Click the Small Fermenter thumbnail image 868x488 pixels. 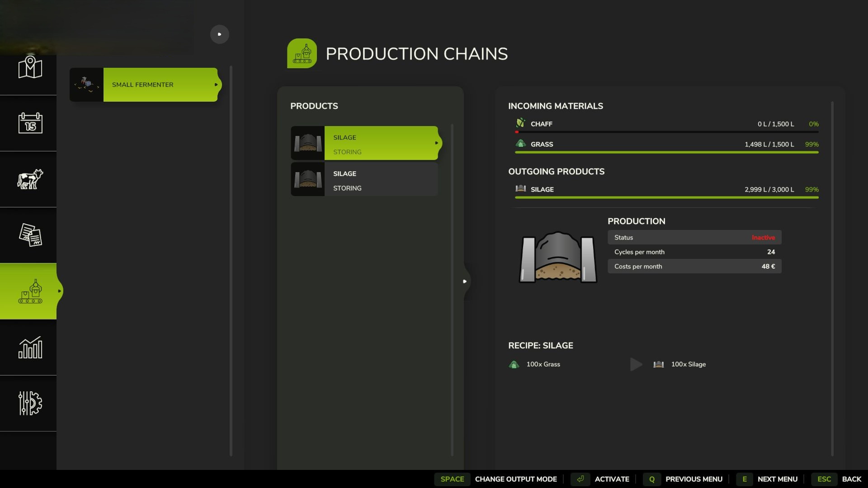coord(86,84)
